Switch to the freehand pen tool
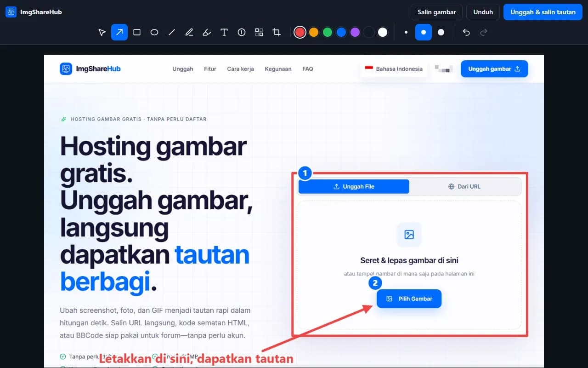Screen dimensions: 588x368 point(189,32)
